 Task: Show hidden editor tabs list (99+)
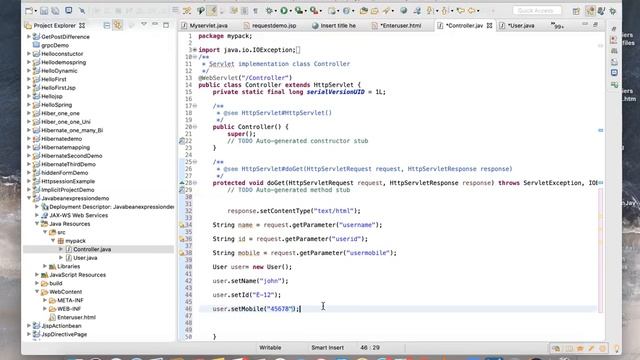[x=557, y=26]
